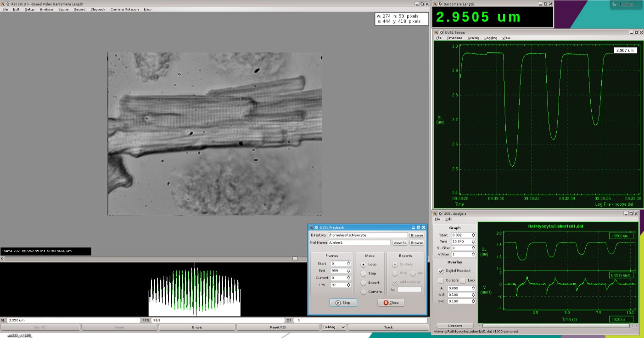Enable the Cursors checkbox
The height and width of the screenshot is (338, 644).
441,280
